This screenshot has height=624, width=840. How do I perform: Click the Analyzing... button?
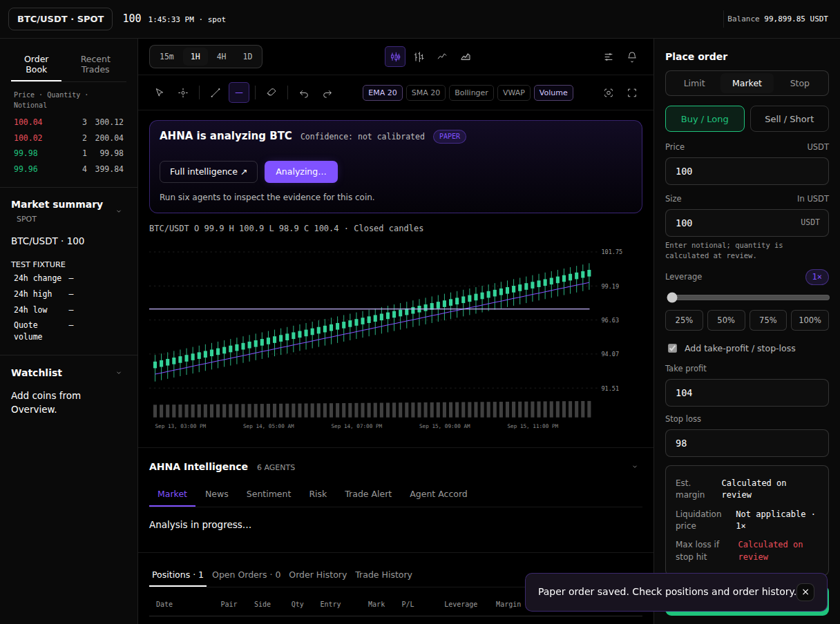(301, 172)
